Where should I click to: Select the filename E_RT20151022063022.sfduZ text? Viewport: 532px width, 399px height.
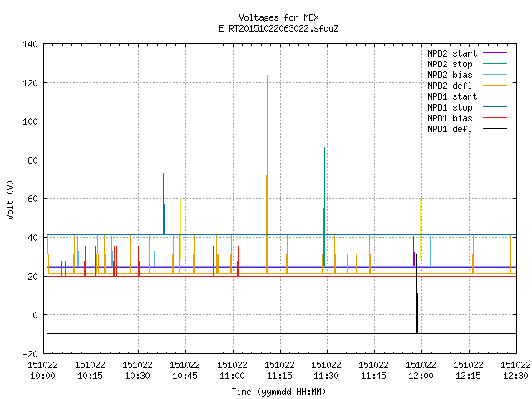278,28
